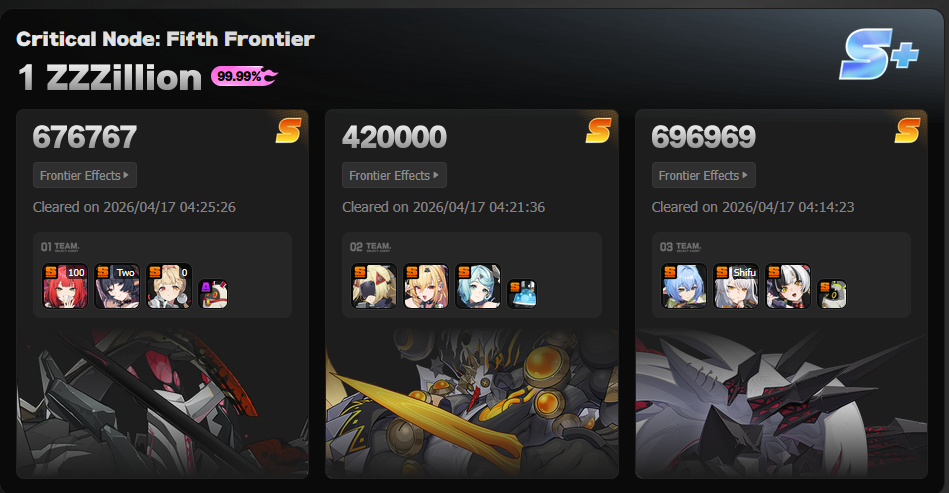Click the black-and-white haired agent in Team 03
949x493 pixels.
tap(788, 286)
